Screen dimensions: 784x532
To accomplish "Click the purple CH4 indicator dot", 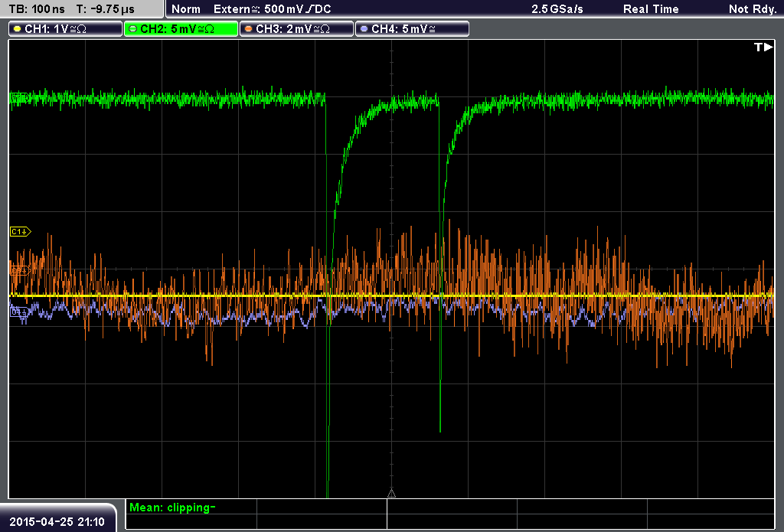I will (x=364, y=29).
